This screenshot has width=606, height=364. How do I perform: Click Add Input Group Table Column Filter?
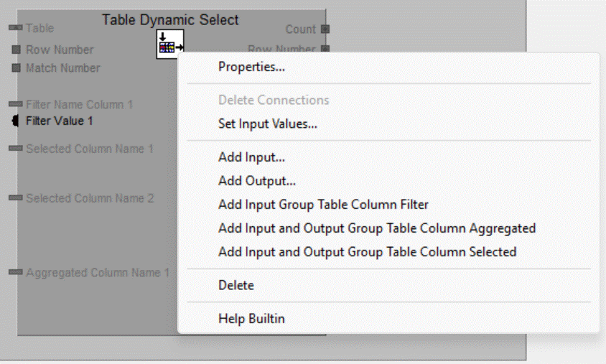pyautogui.click(x=323, y=205)
